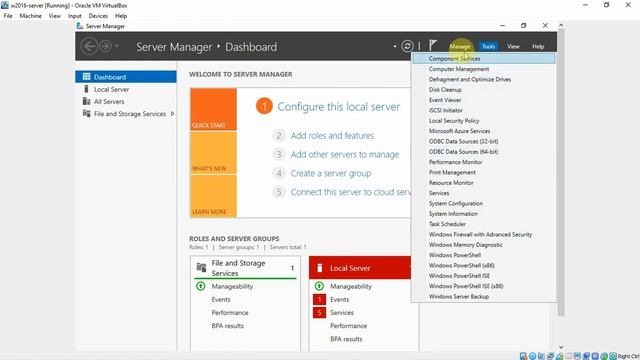Open the VirtualBox File menu

click(x=8, y=16)
